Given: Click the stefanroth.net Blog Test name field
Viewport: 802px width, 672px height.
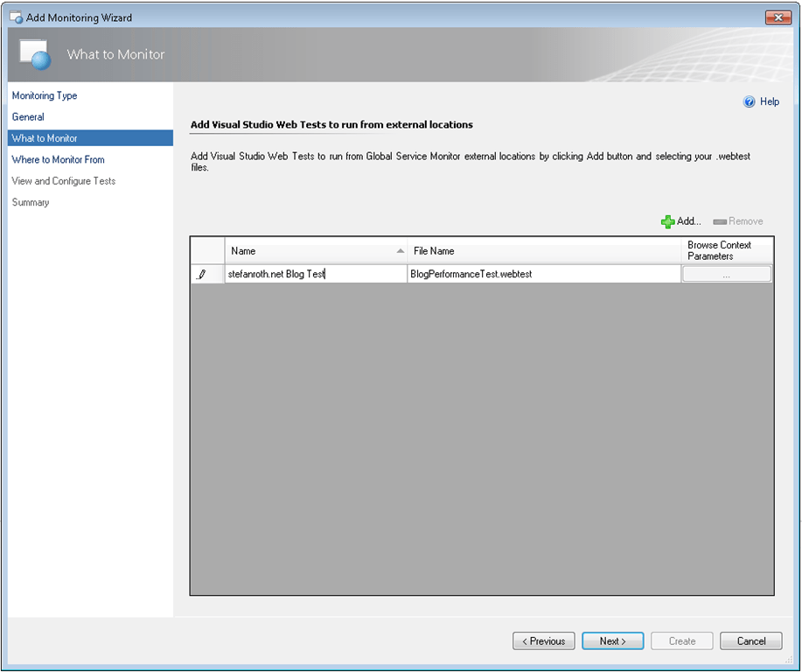Looking at the screenshot, I should (316, 275).
